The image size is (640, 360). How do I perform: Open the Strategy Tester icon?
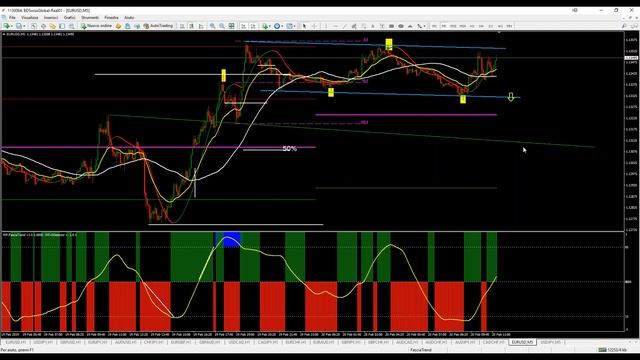(x=71, y=26)
